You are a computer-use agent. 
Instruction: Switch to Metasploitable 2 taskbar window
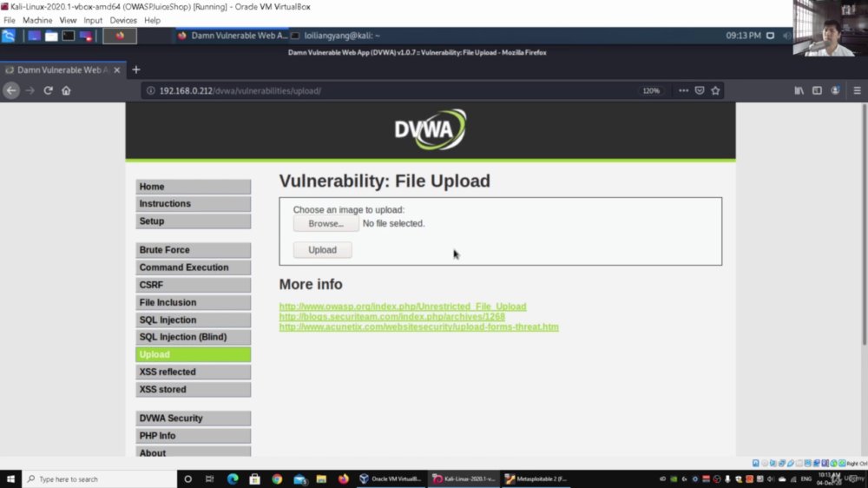coord(536,478)
